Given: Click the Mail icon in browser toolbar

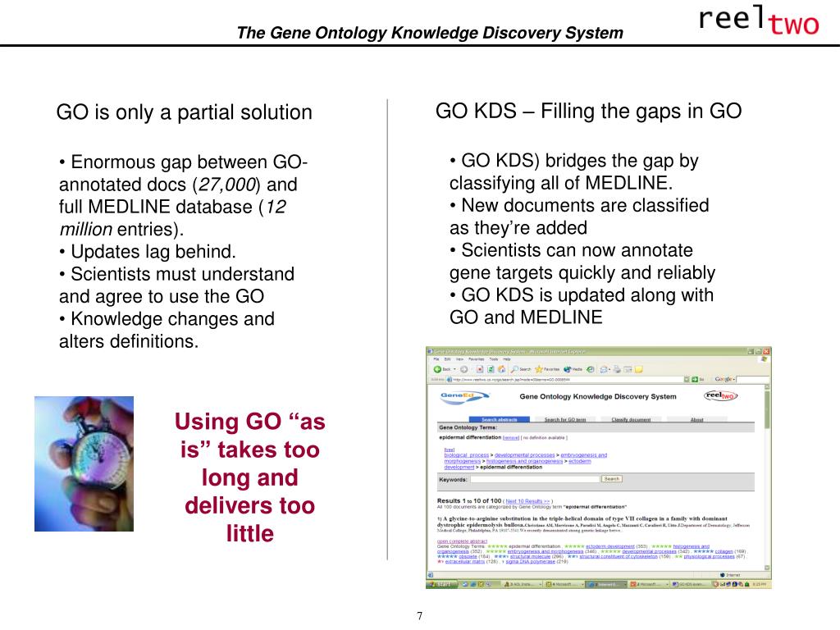Looking at the screenshot, I should point(604,369).
